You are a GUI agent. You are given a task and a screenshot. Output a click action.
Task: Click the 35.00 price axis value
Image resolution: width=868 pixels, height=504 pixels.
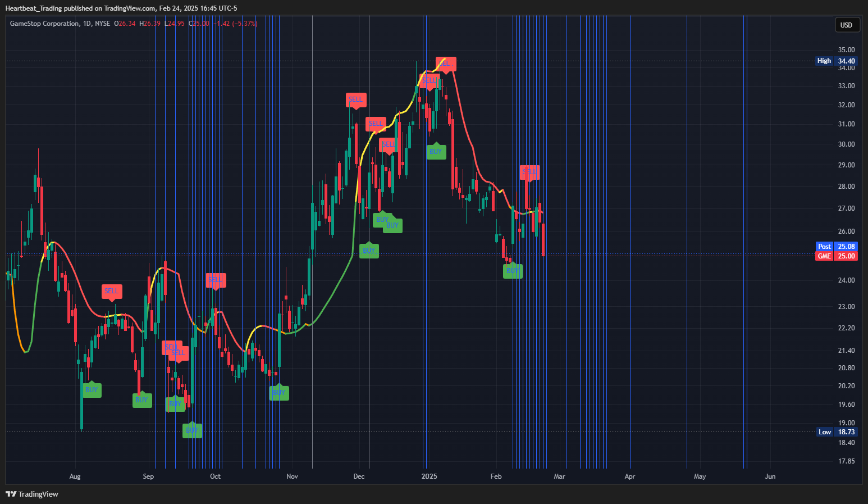click(846, 50)
